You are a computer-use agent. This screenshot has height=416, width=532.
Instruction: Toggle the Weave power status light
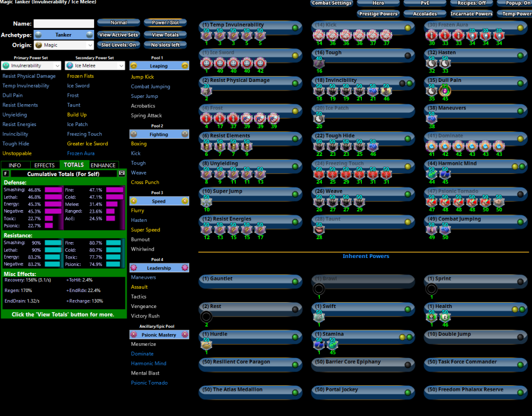pos(408,193)
